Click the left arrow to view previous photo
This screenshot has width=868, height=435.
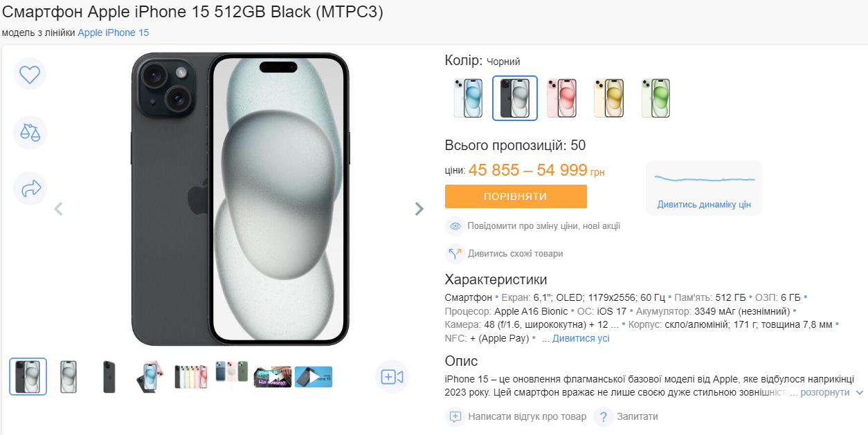59,208
